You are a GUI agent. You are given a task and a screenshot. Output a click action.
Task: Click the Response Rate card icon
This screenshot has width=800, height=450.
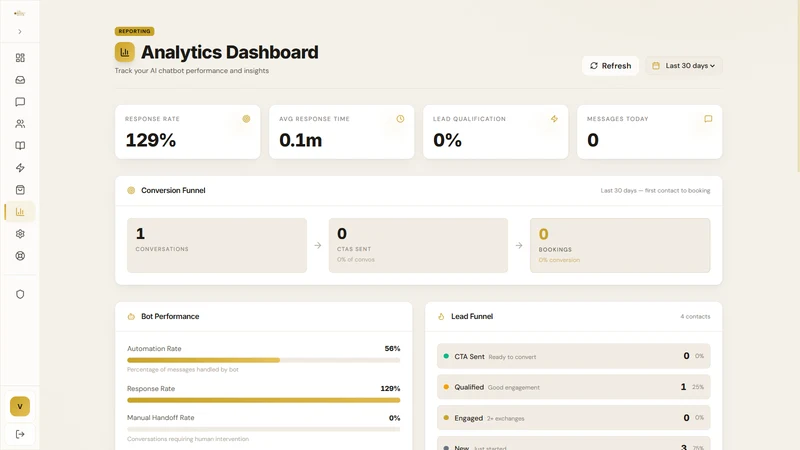click(246, 119)
